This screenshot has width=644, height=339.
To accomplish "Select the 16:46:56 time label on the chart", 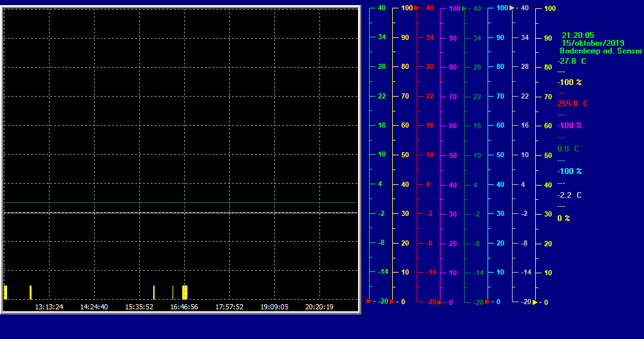I will pyautogui.click(x=184, y=307).
